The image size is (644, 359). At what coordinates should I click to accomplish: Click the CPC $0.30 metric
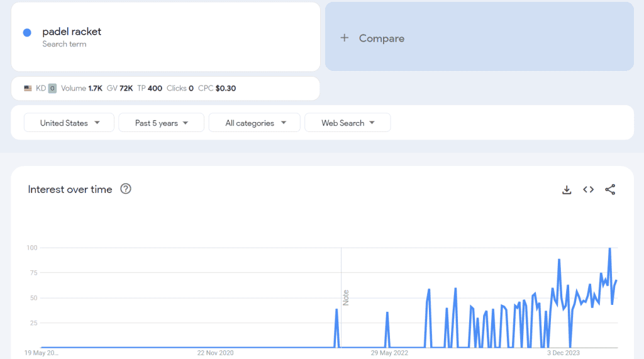(x=217, y=88)
